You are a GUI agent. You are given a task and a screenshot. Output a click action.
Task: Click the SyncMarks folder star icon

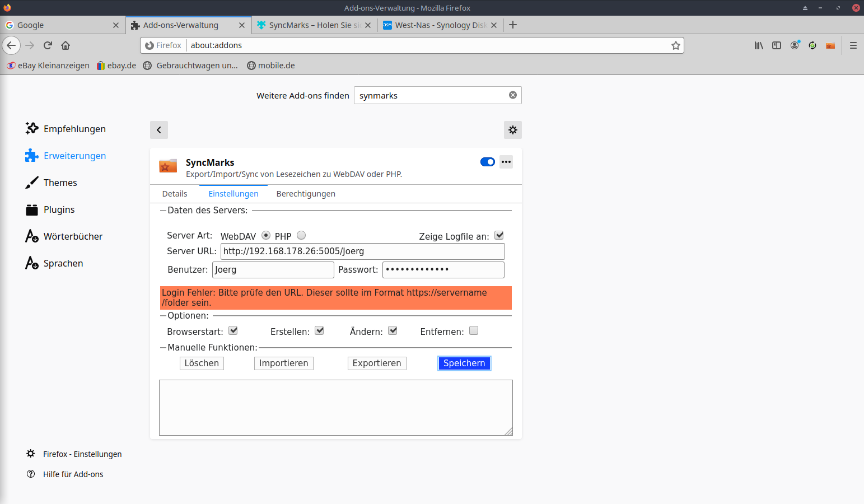pyautogui.click(x=168, y=166)
